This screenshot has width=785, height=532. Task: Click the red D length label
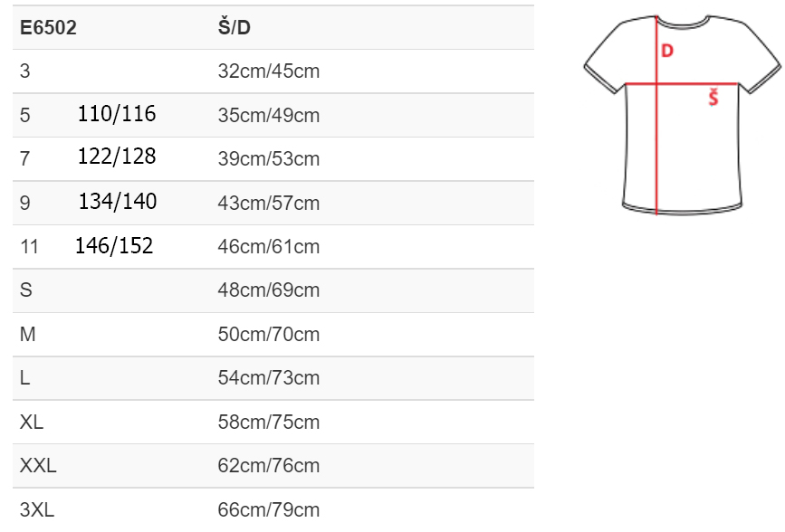[667, 51]
